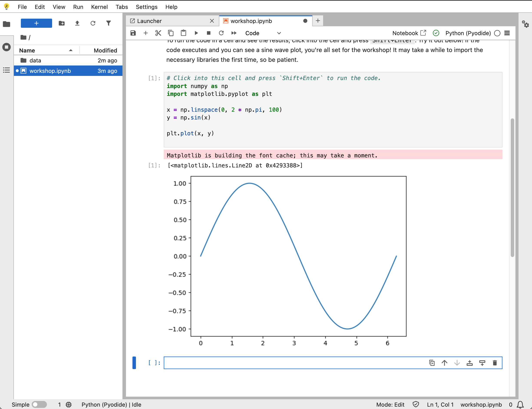
Task: Switch to the Launcher tab
Action: click(149, 21)
